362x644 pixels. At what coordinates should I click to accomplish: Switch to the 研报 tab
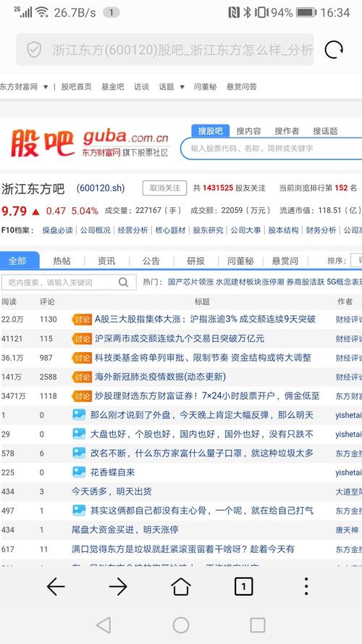(196, 261)
